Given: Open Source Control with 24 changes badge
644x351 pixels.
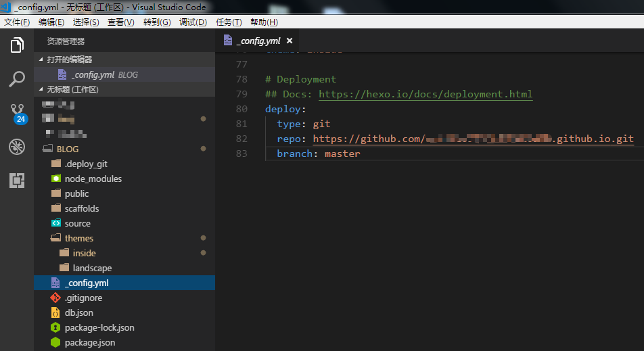Looking at the screenshot, I should coord(18,114).
